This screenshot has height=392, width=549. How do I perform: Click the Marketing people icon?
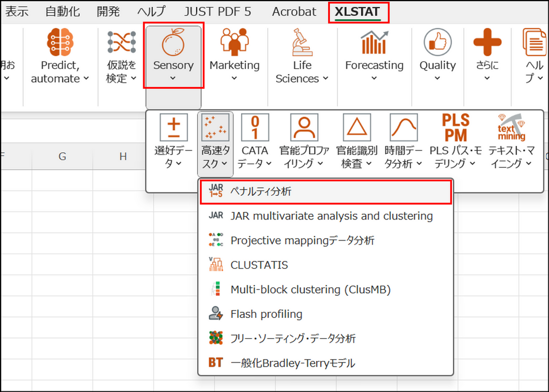[234, 43]
